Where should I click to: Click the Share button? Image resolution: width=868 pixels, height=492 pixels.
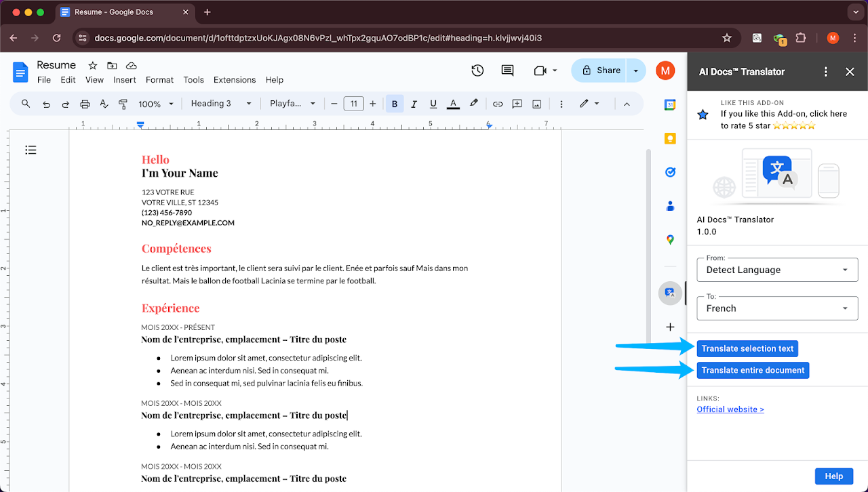click(599, 70)
